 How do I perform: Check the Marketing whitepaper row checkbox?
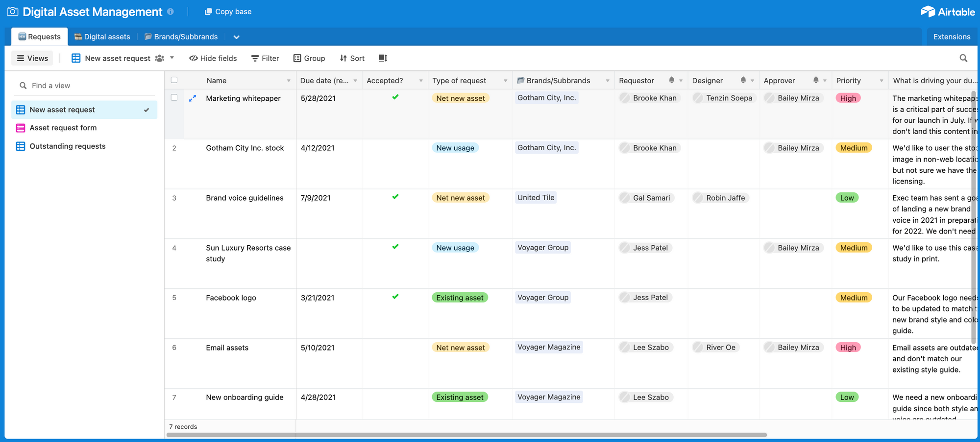(174, 97)
